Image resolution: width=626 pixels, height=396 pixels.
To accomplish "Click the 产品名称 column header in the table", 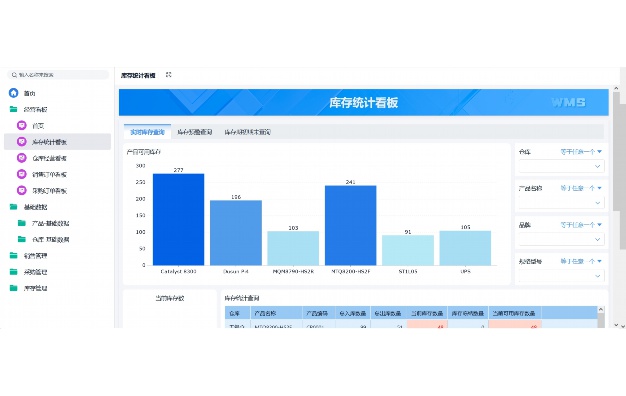I will click(276, 313).
